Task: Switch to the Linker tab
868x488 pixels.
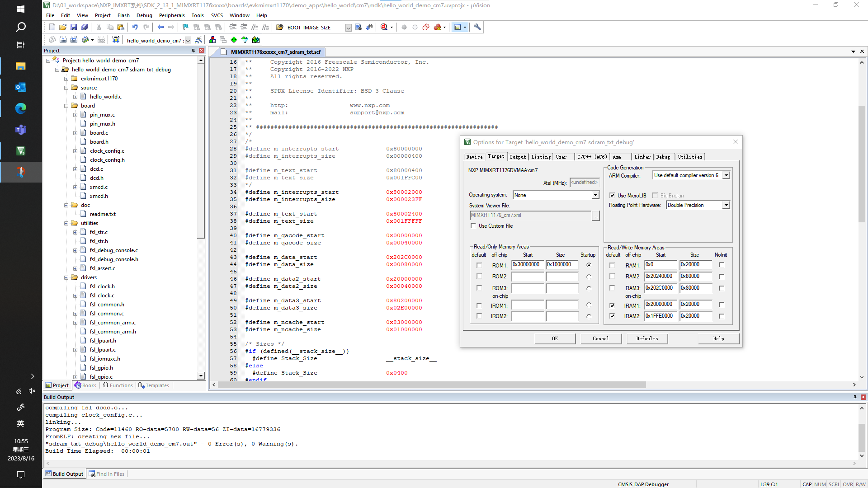Action: tap(642, 157)
